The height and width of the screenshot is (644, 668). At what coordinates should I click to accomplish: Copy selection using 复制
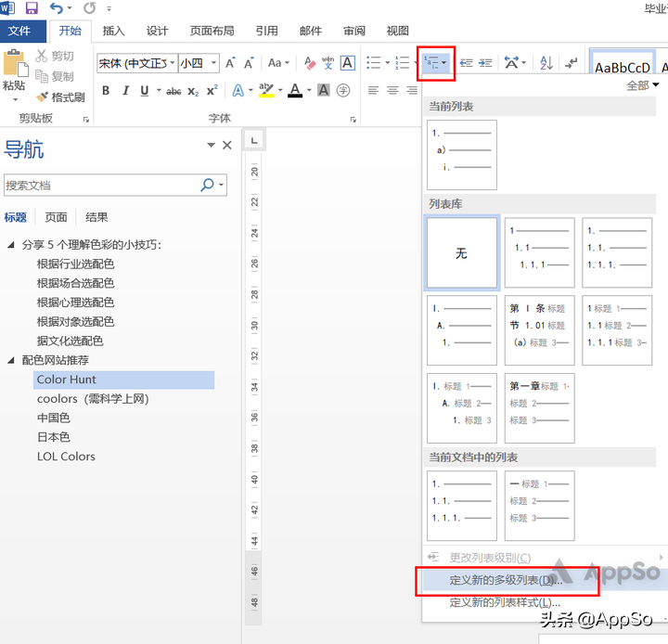pos(55,76)
